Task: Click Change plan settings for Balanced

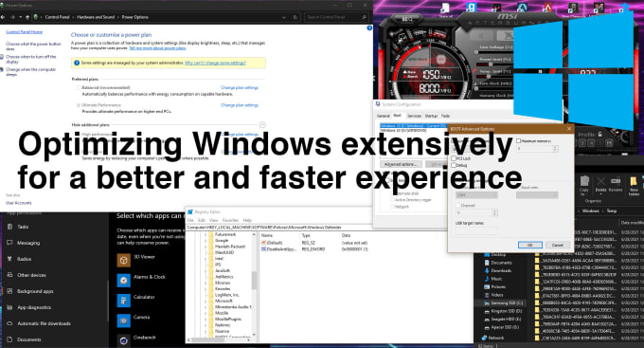Action: point(240,87)
